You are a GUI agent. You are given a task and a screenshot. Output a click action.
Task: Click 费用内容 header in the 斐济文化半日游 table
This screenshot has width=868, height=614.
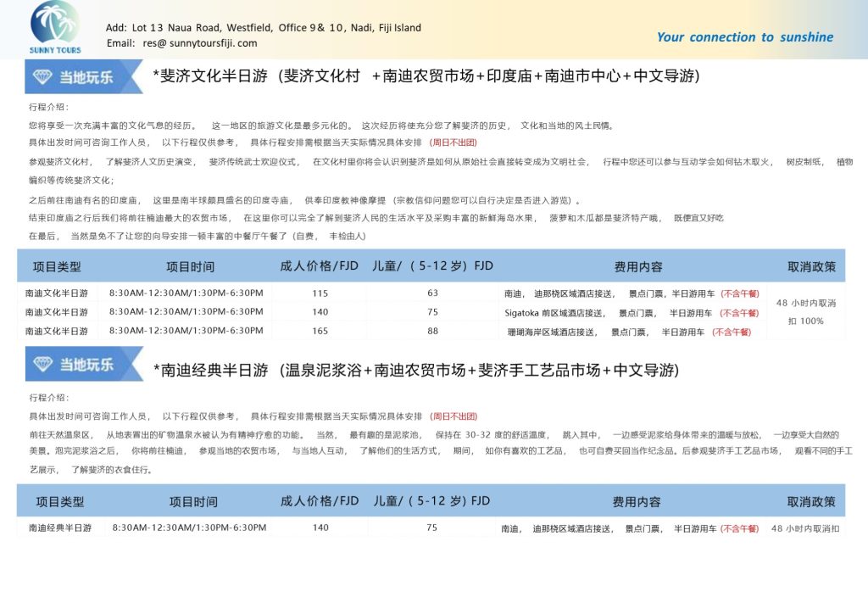point(638,267)
